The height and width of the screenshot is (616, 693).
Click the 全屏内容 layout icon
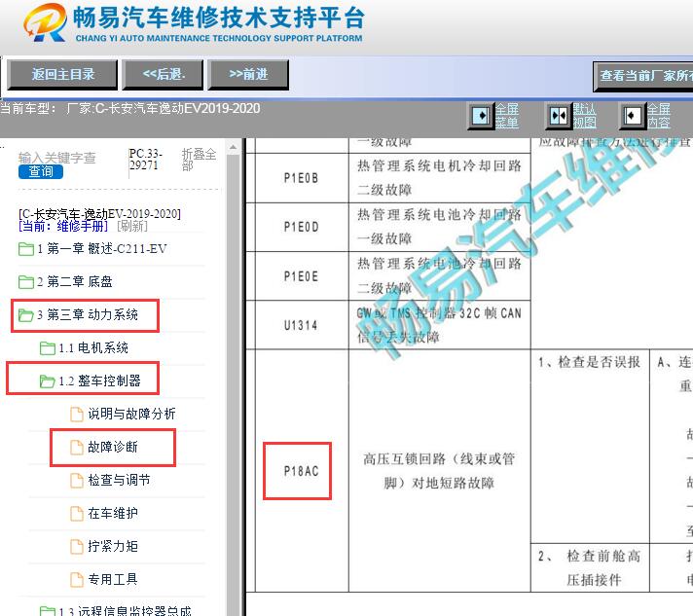[x=632, y=116]
